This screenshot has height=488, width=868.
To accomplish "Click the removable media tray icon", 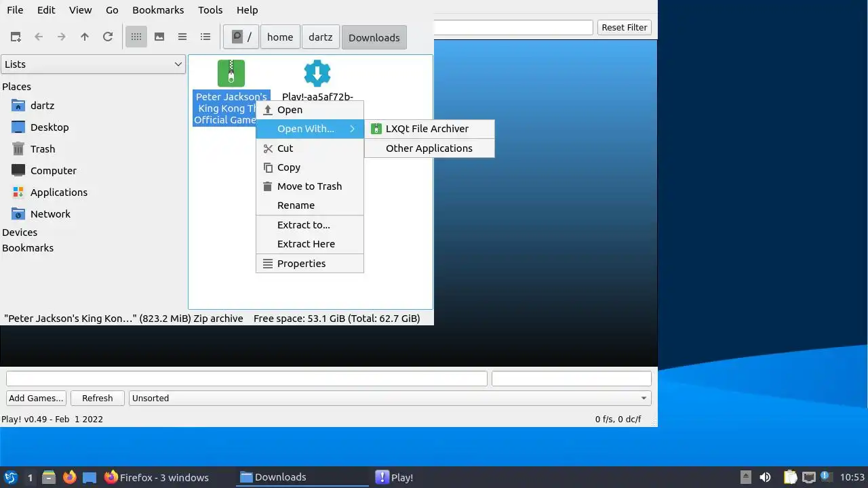I will click(x=746, y=477).
